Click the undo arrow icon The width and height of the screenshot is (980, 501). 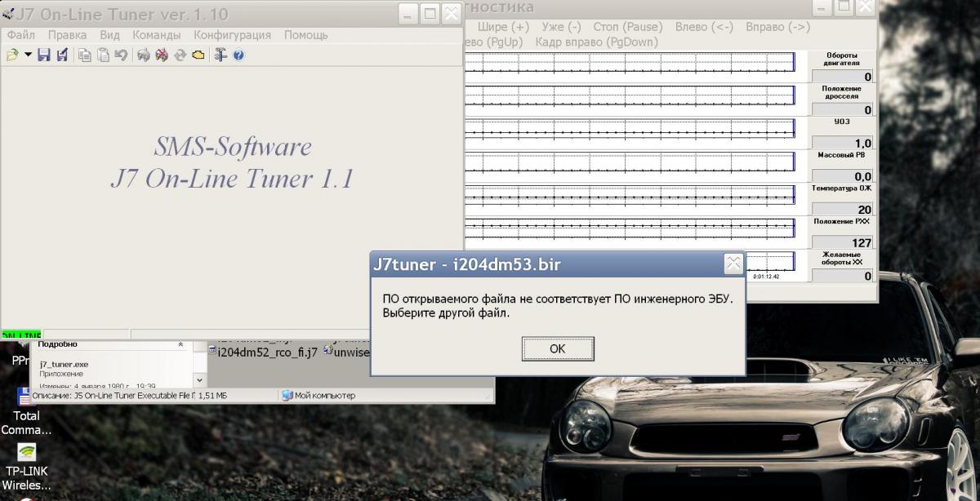121,55
